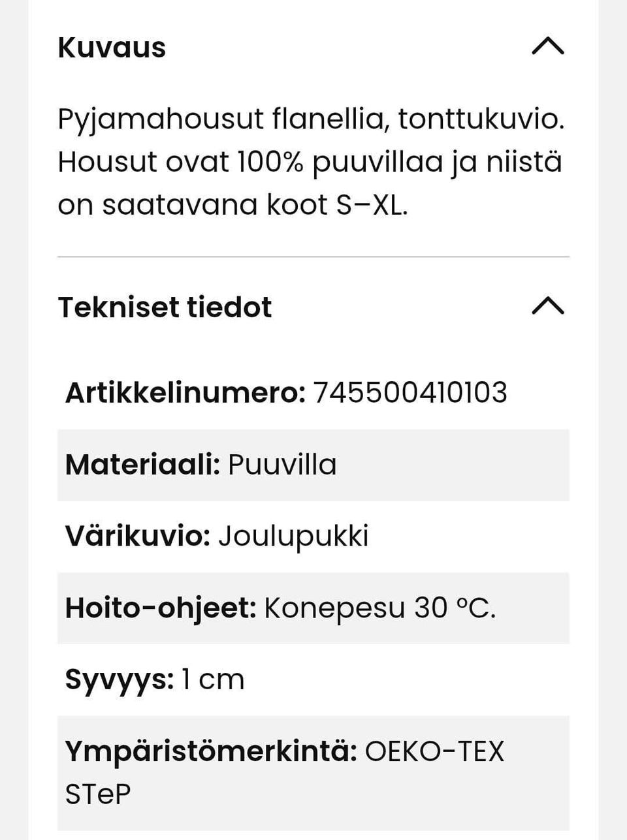Click the chevron beside Kuvaus
This screenshot has width=627, height=840.
[547, 46]
